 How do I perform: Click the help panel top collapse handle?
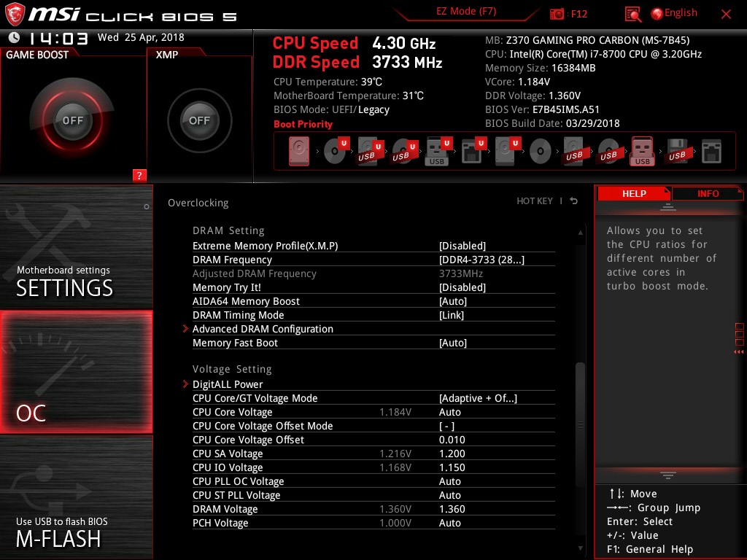(x=668, y=207)
